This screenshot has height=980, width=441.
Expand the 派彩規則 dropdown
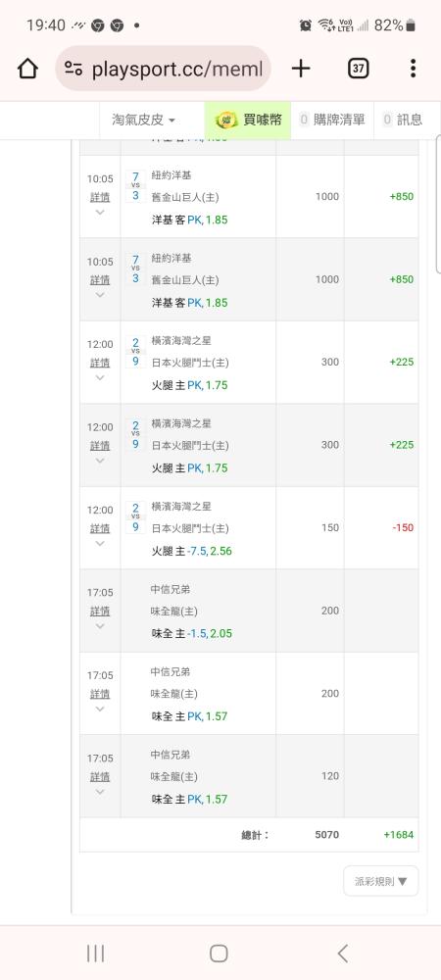pyautogui.click(x=381, y=881)
